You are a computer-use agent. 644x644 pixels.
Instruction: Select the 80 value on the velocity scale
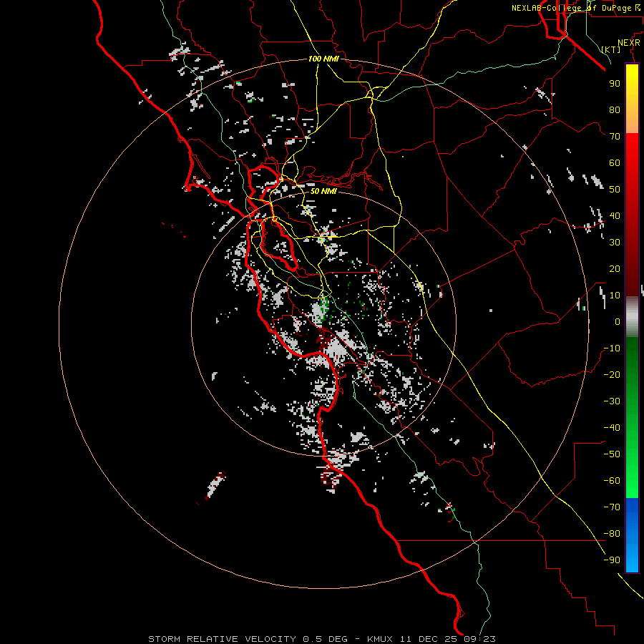pos(615,110)
